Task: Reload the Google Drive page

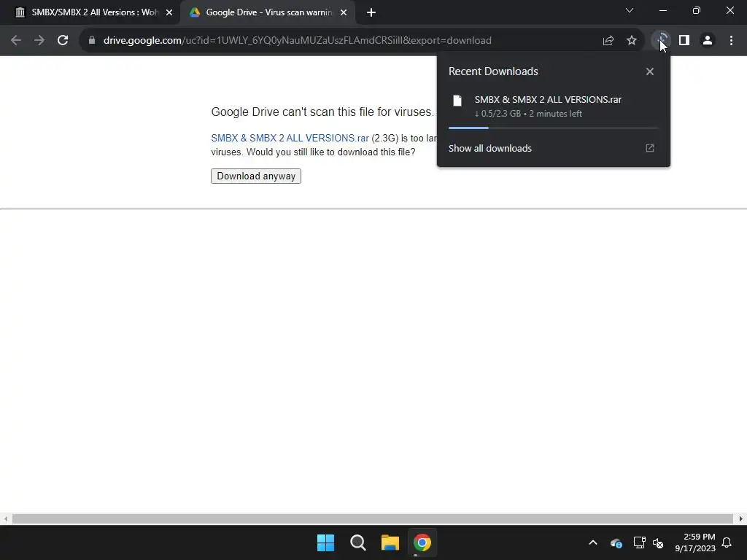Action: coord(63,41)
